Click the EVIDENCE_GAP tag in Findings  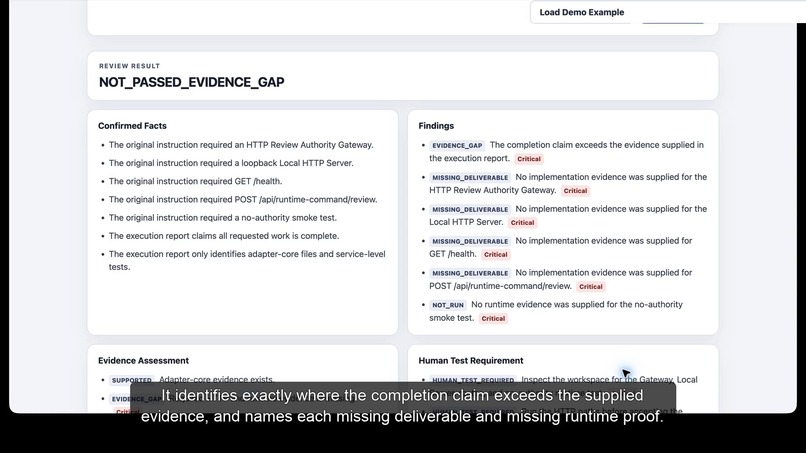tap(457, 146)
